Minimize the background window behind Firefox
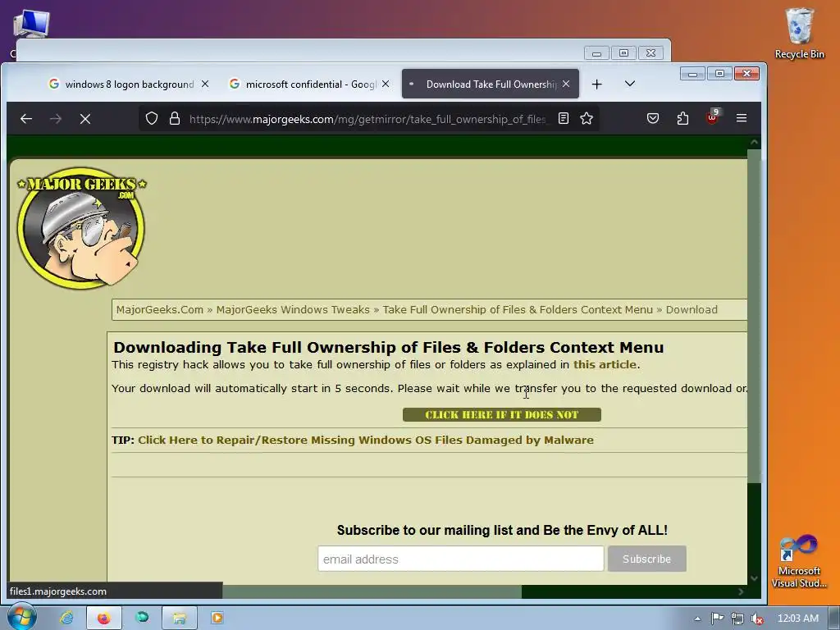 (x=596, y=53)
